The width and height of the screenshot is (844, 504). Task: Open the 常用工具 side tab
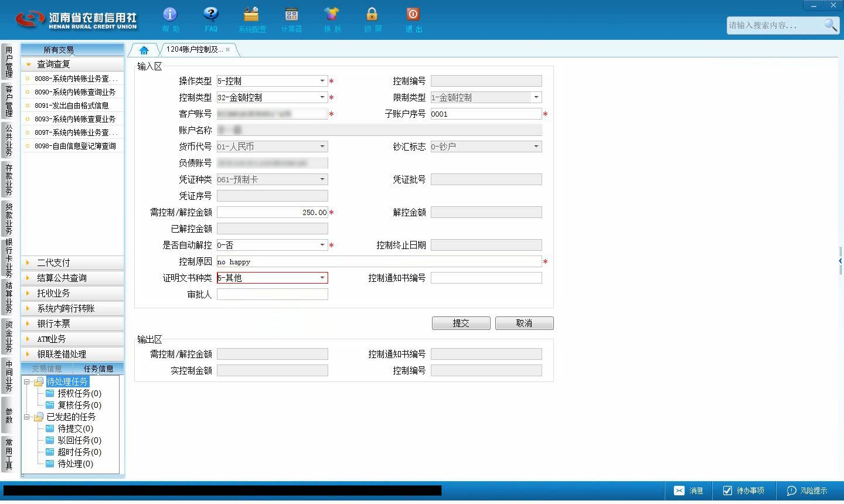(x=9, y=454)
